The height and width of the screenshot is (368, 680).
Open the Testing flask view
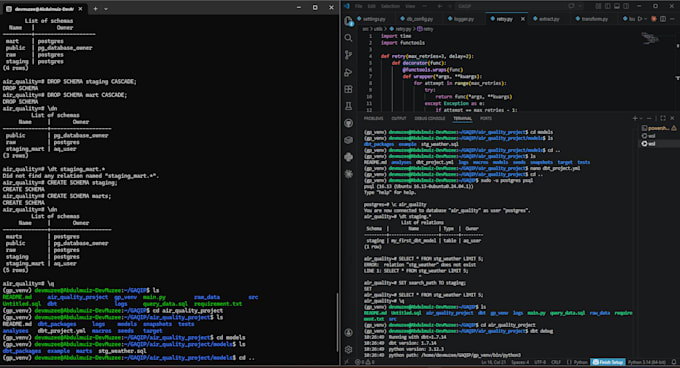click(x=348, y=106)
